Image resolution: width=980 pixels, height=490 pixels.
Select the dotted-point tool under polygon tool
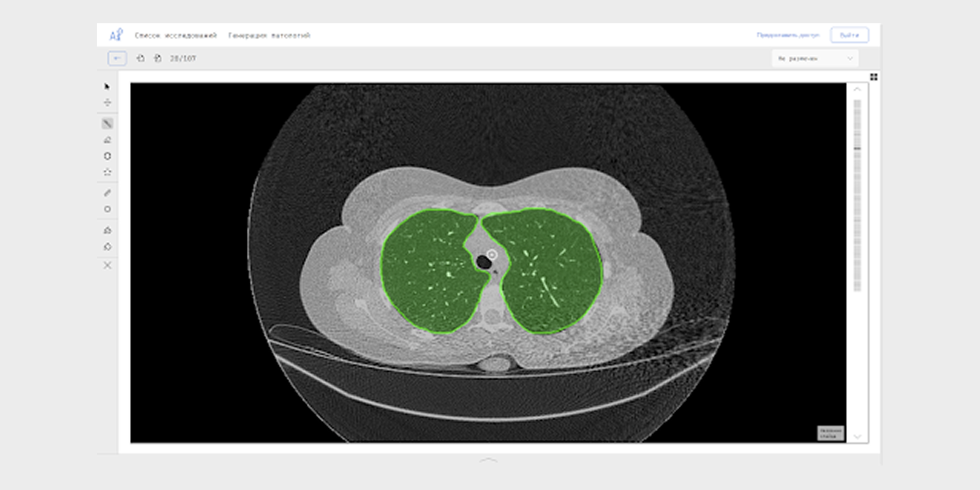(x=107, y=172)
